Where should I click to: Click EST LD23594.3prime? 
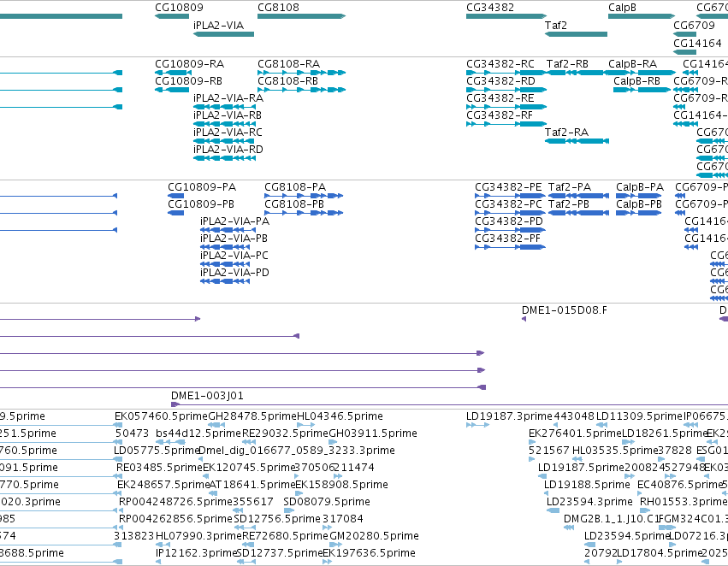pos(553,510)
